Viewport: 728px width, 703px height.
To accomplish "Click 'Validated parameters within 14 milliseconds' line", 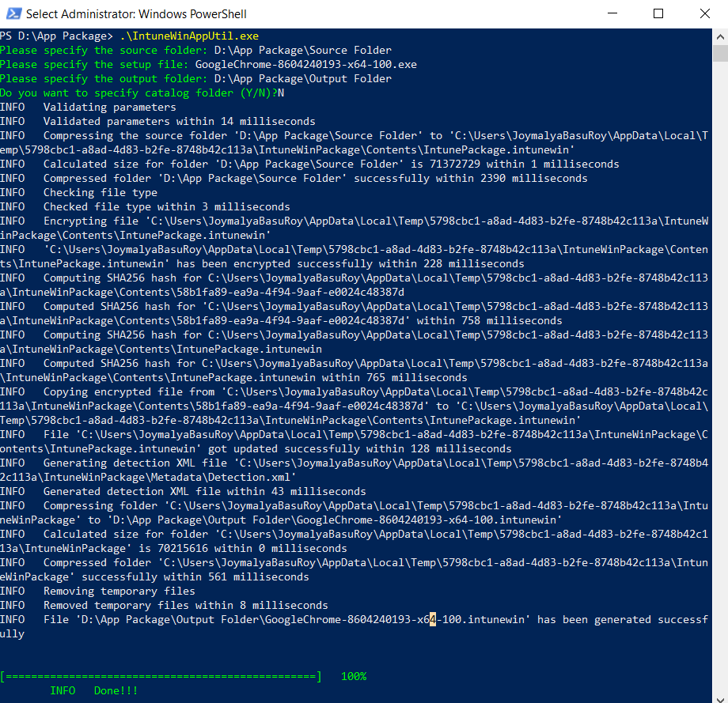I will [157, 122].
